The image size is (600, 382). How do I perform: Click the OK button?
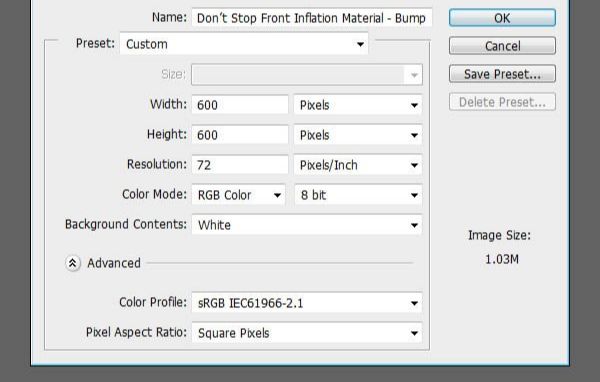tap(502, 18)
